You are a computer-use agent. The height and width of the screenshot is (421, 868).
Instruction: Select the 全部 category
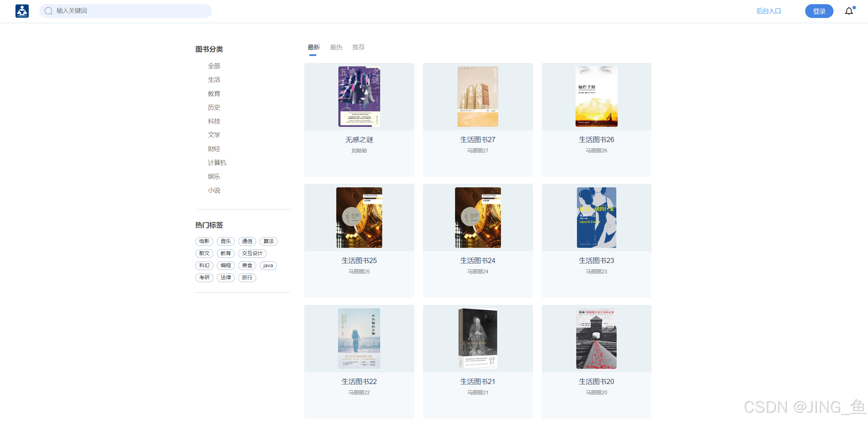click(x=214, y=66)
